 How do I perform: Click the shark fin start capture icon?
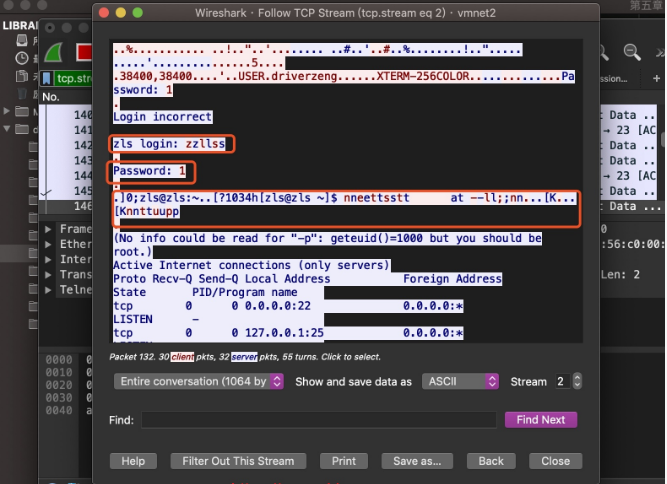[x=54, y=53]
